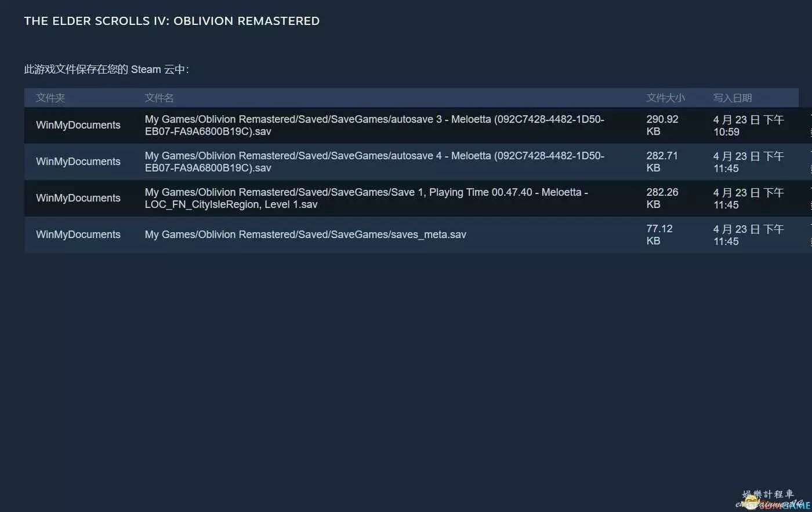Sort by the 文件大小 column header
The width and height of the screenshot is (812, 512).
665,98
